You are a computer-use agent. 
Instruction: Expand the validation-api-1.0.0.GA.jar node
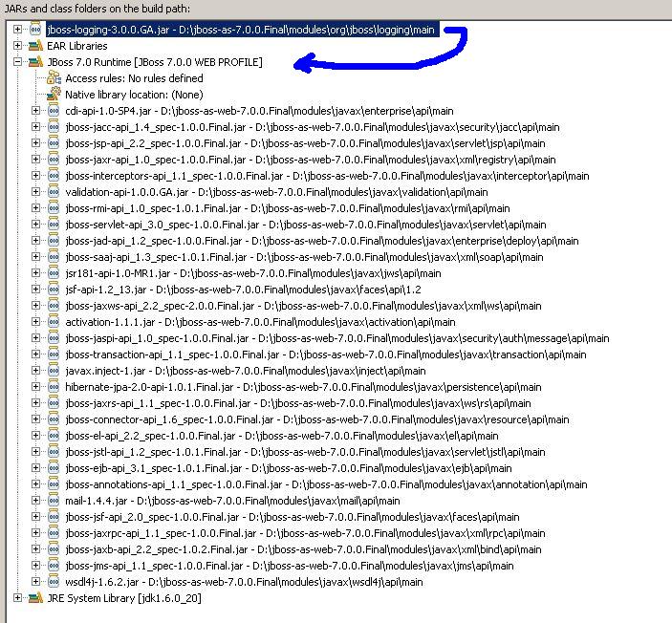tap(36, 192)
